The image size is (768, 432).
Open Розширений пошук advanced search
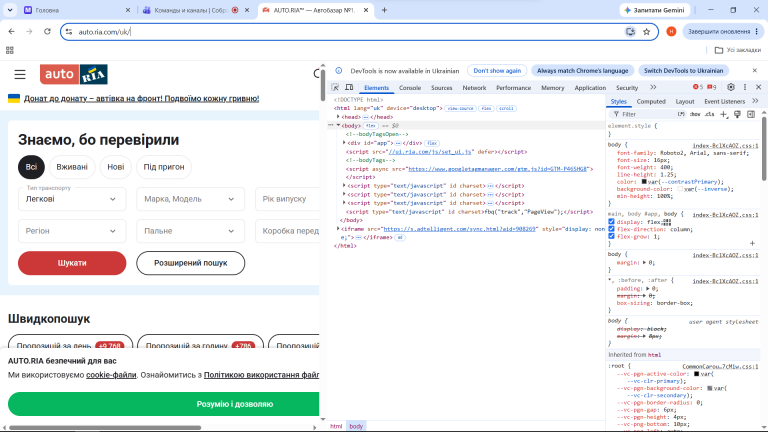191,263
